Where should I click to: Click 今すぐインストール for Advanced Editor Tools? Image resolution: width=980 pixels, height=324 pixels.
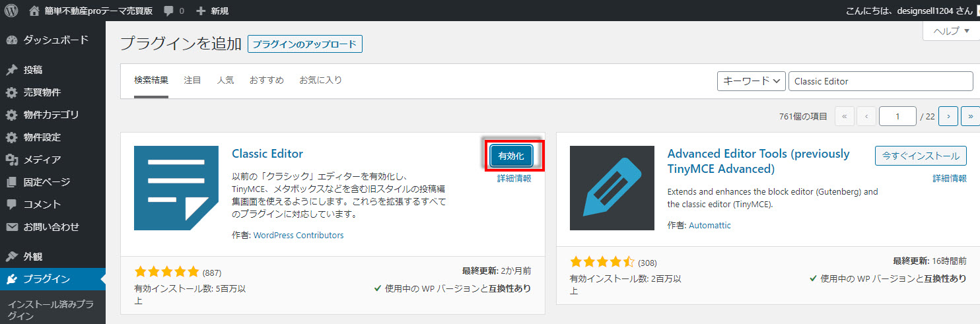[921, 156]
